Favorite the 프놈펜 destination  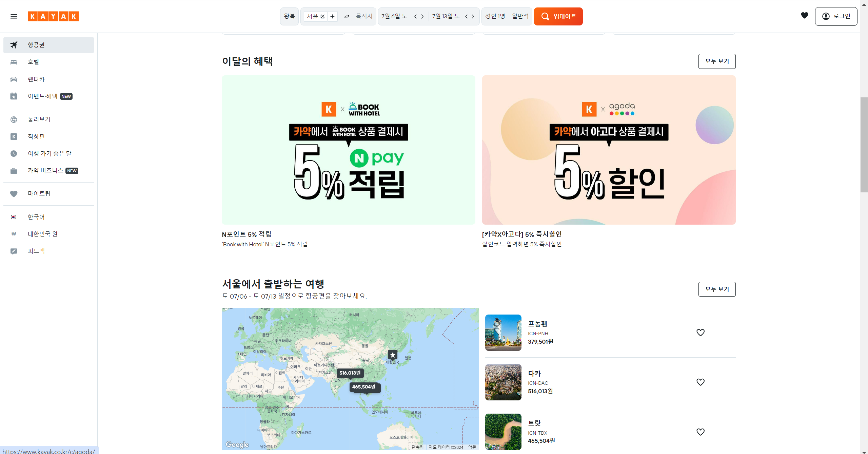point(701,333)
